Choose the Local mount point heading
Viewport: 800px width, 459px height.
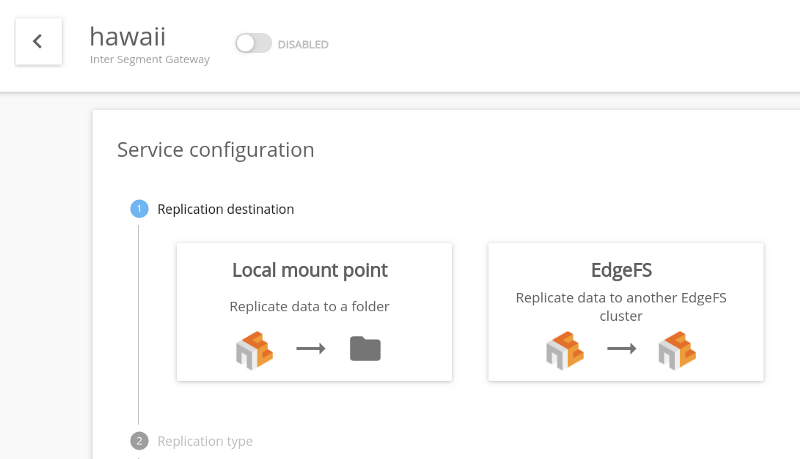pyautogui.click(x=310, y=270)
